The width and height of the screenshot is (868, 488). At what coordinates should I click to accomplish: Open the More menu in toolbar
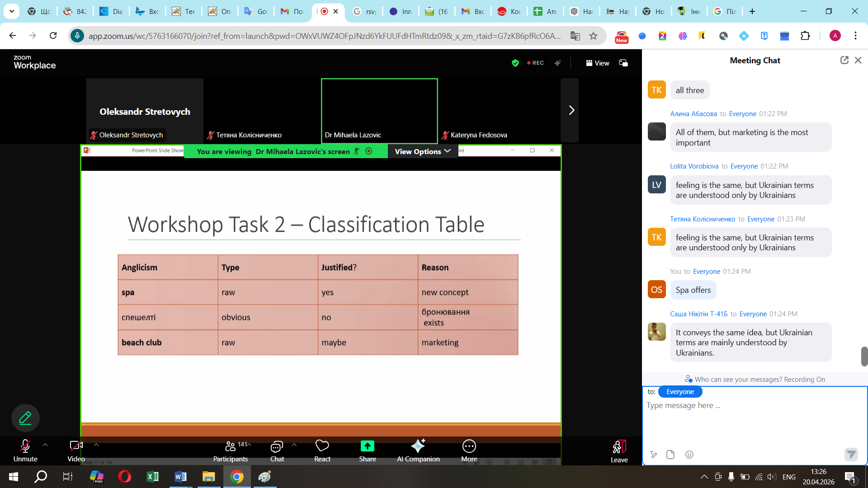click(469, 446)
